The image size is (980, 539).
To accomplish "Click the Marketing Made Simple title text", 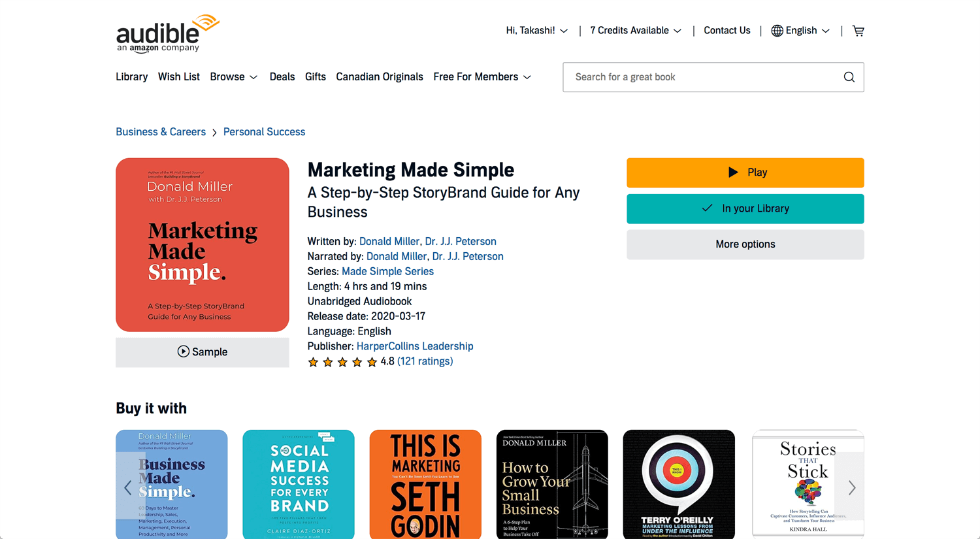I will (x=411, y=170).
